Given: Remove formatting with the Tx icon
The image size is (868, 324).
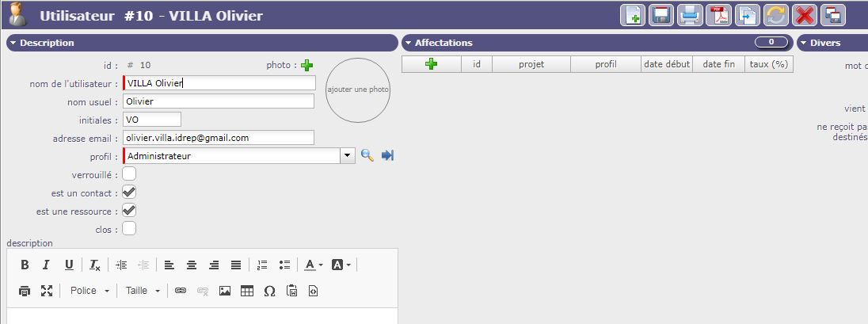Looking at the screenshot, I should pos(95,265).
